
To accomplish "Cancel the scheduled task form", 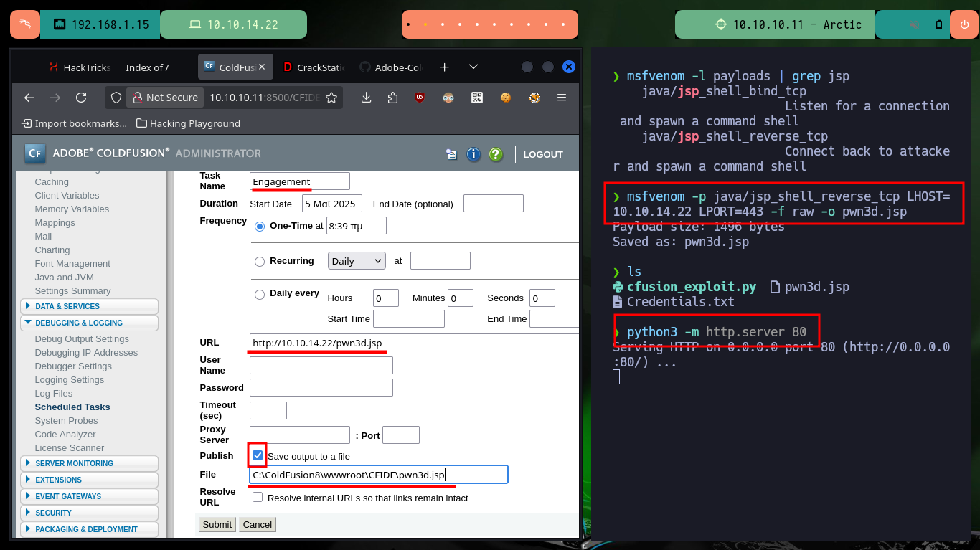I will coord(257,524).
